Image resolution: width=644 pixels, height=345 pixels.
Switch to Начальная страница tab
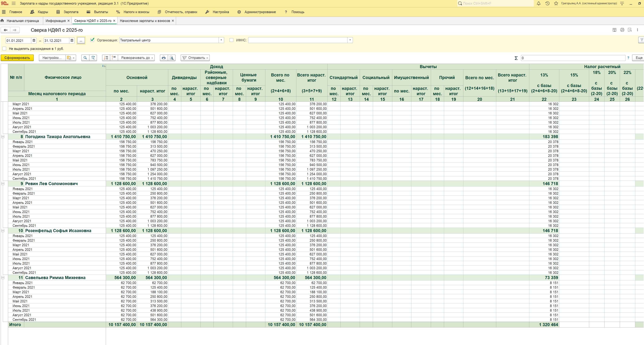23,21
